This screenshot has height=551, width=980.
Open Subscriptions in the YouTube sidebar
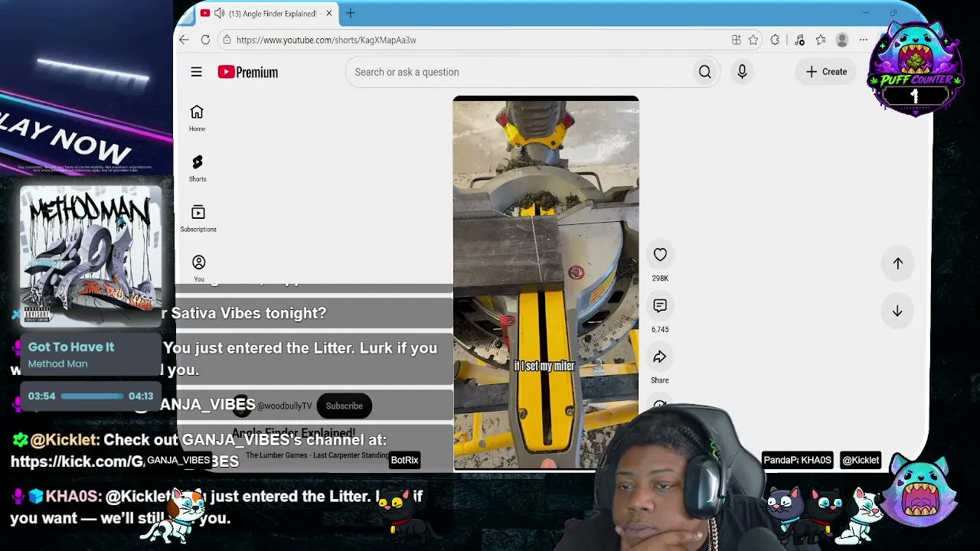point(198,219)
